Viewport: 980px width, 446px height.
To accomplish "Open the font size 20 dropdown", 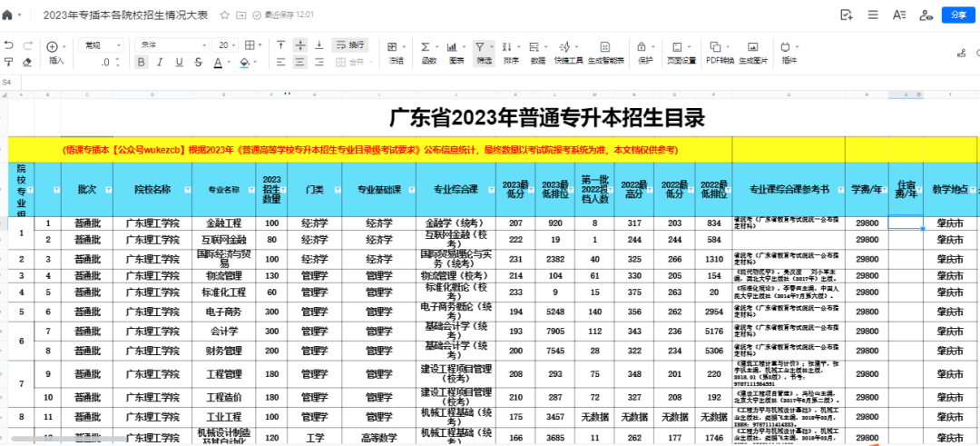I will 225,45.
